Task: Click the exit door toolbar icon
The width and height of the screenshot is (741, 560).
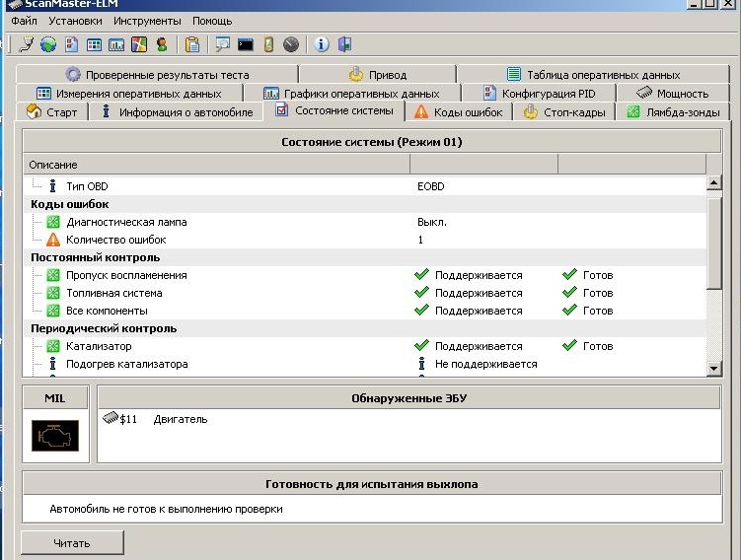Action: (x=344, y=44)
